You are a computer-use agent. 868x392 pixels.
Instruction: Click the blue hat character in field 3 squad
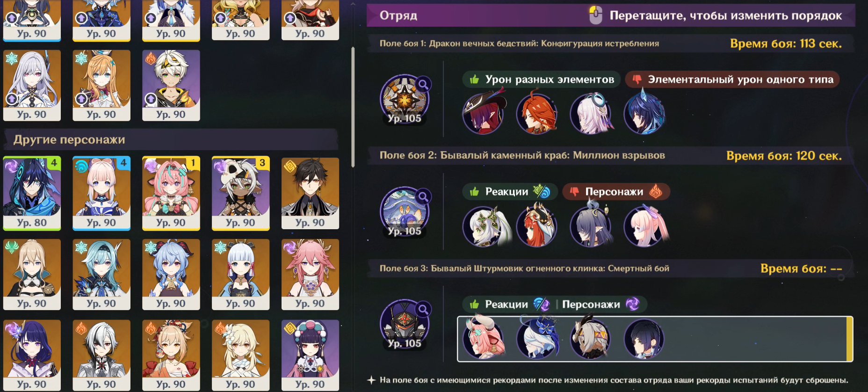pos(537,339)
